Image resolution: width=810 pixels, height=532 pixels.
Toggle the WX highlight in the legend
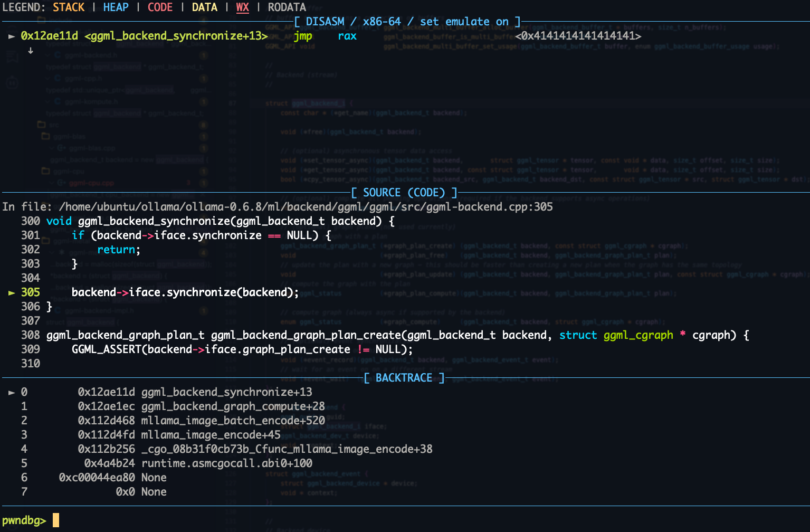click(x=242, y=7)
